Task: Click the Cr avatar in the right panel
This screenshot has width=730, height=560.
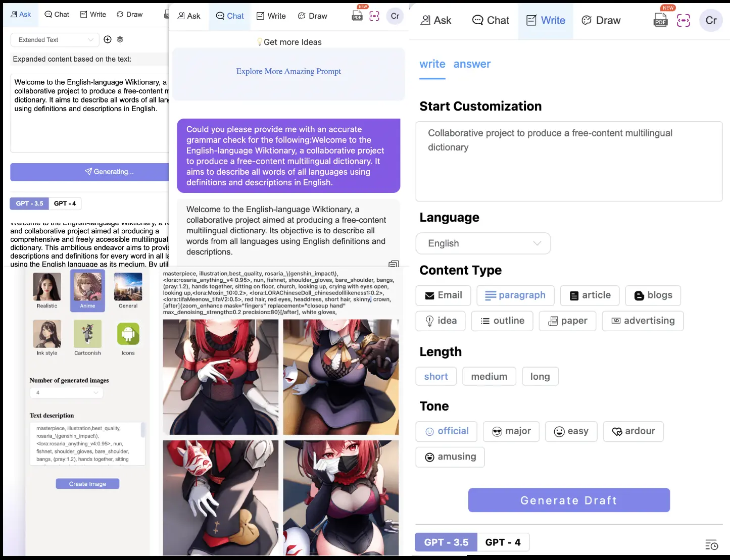Action: point(711,20)
